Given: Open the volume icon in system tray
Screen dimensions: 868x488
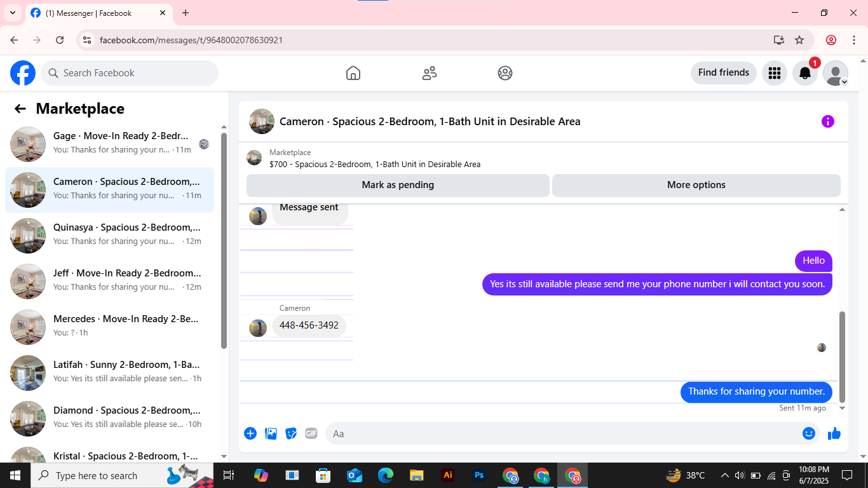Looking at the screenshot, I should pyautogui.click(x=740, y=475).
